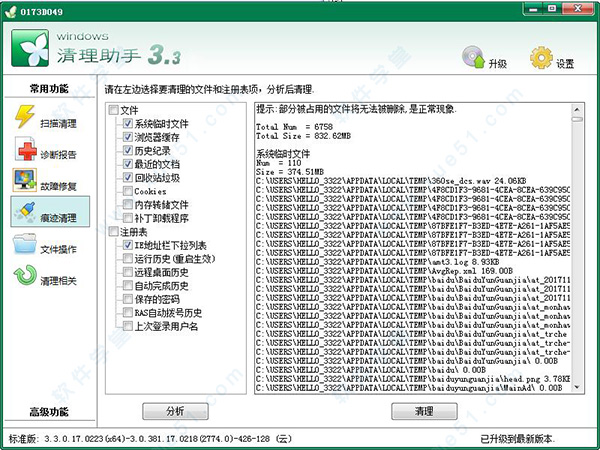This screenshot has height=450, width=600.
Task: Click the 系统临时文件 heading in results
Action: point(283,154)
